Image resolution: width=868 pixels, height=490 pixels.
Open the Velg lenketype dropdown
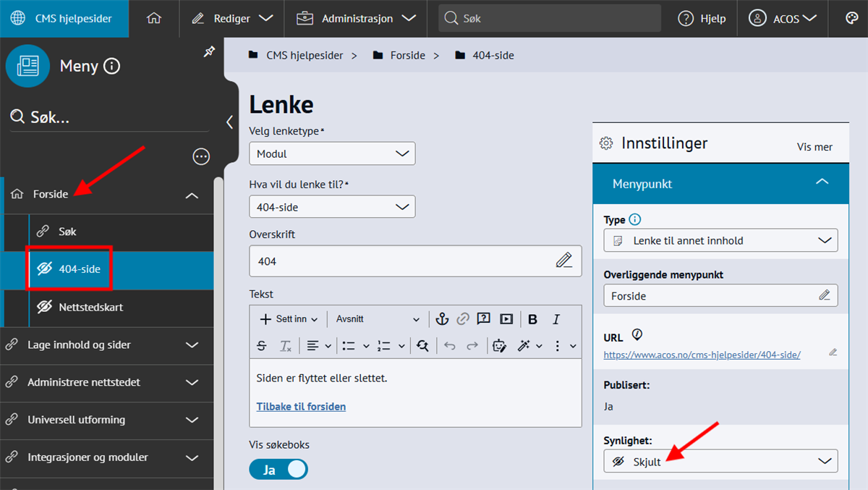point(332,153)
